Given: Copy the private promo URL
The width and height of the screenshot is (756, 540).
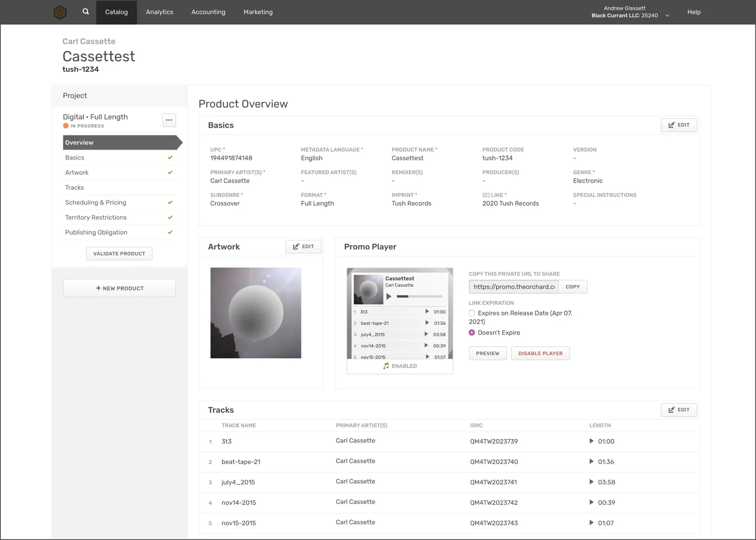Looking at the screenshot, I should click(573, 287).
